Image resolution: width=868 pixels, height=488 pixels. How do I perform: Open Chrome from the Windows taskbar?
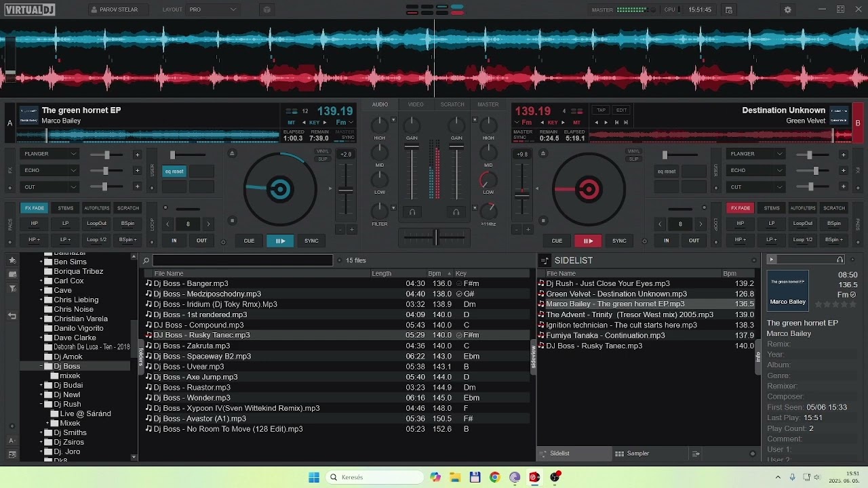495,477
